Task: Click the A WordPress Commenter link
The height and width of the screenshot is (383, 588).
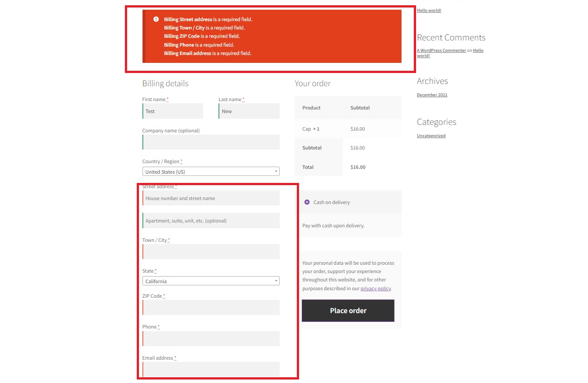Action: pos(441,50)
